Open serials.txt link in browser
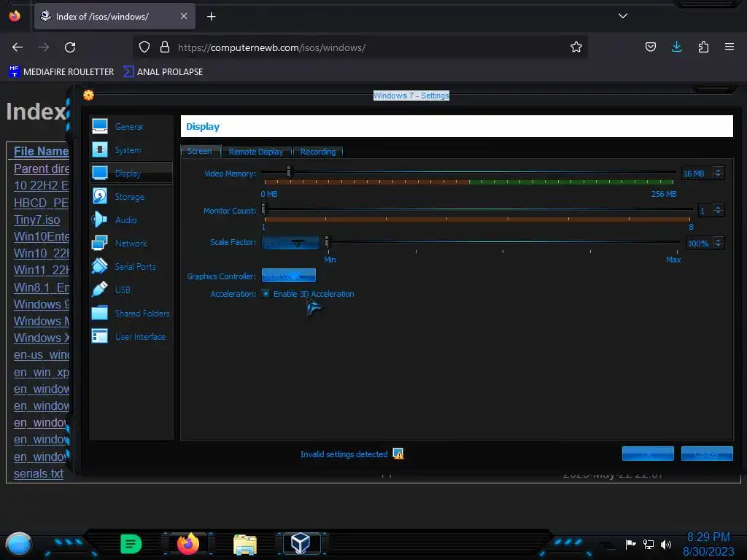 (39, 473)
